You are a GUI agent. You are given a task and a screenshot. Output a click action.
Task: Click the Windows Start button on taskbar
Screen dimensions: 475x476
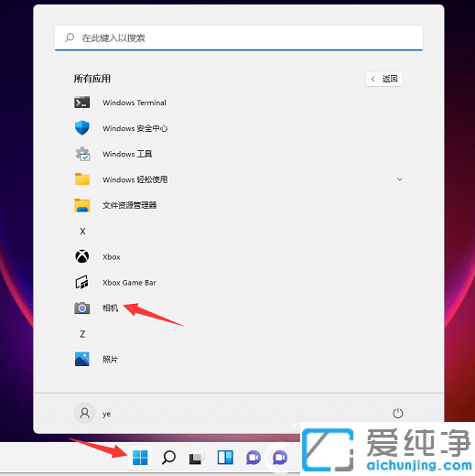point(140,458)
